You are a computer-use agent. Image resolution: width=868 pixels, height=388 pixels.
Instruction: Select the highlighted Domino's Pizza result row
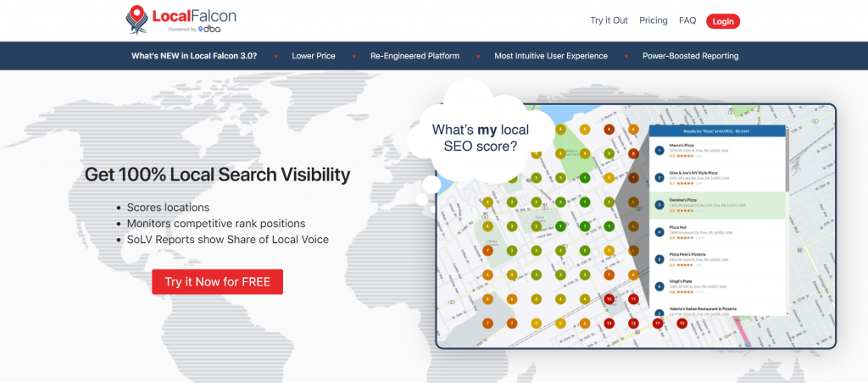[x=717, y=204]
